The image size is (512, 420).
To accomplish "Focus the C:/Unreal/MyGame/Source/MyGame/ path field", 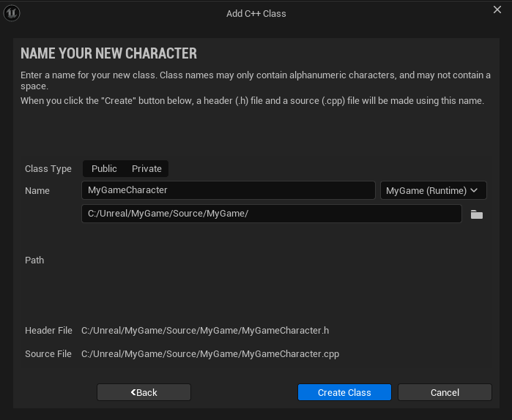I will [271, 214].
